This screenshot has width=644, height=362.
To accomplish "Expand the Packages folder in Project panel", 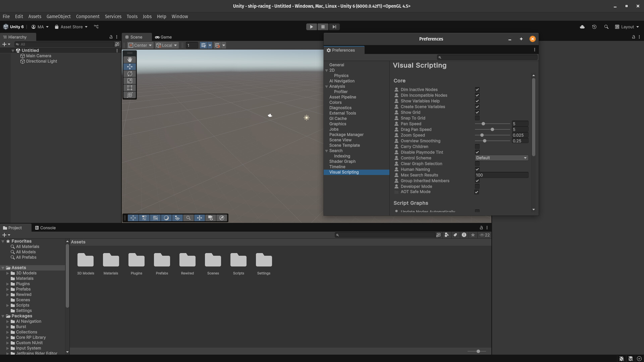I will (x=3, y=316).
